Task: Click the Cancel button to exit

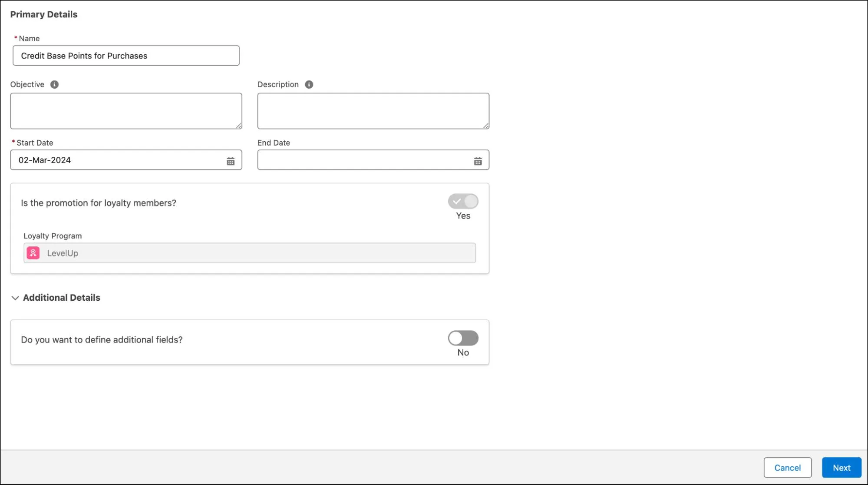Action: (787, 468)
